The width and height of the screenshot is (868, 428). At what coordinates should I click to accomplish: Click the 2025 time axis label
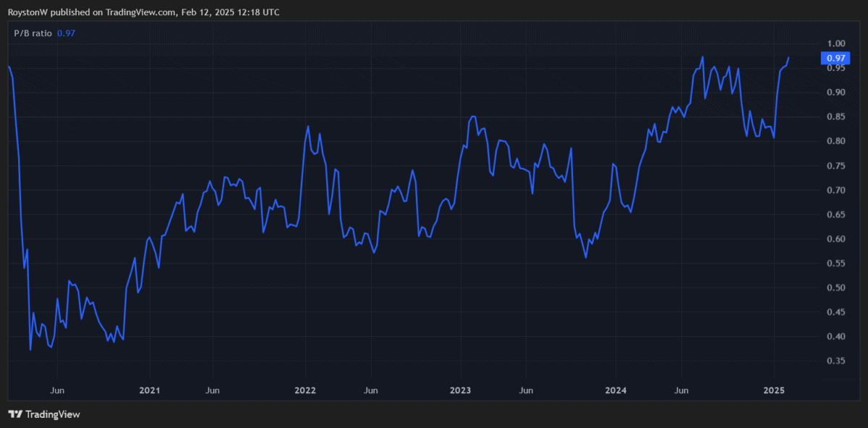[x=774, y=390]
